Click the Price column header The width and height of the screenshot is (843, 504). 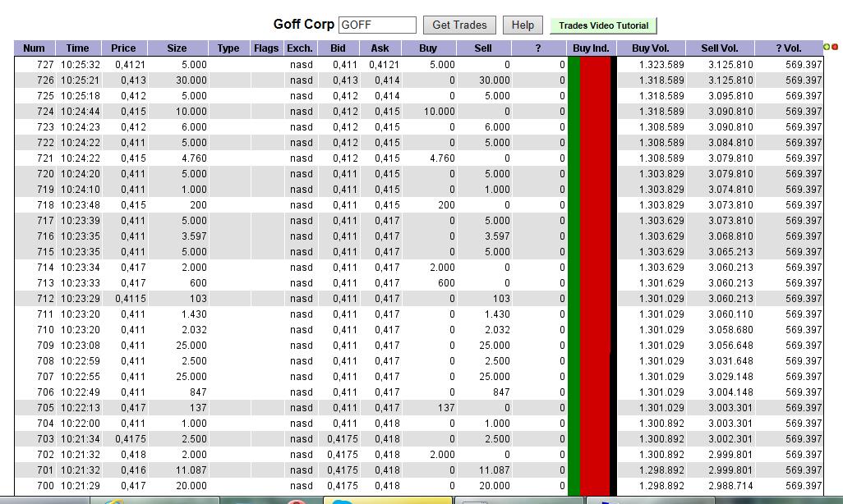(x=124, y=48)
